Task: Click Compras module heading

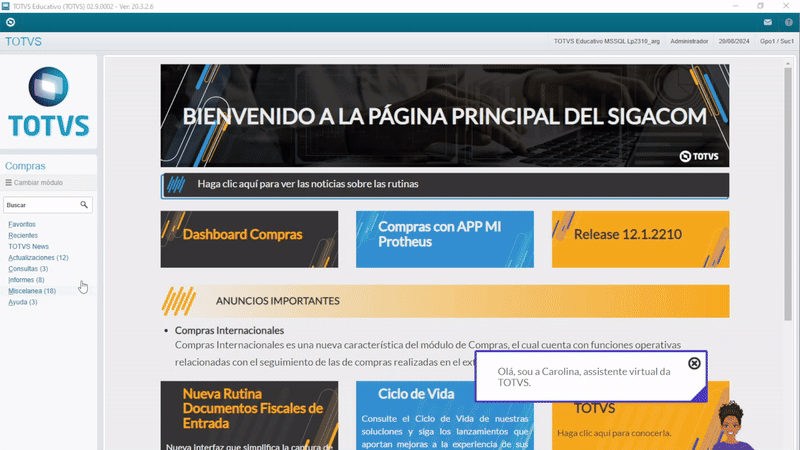Action: pos(25,166)
